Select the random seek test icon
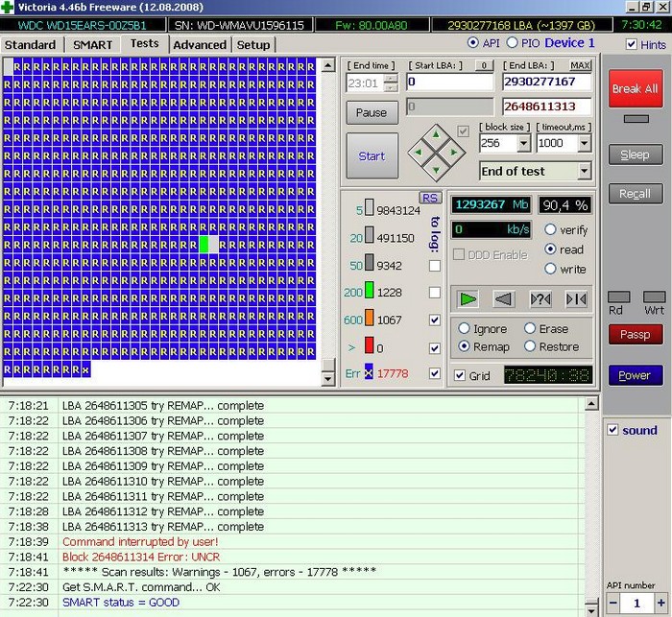The height and width of the screenshot is (617, 672). click(x=540, y=299)
